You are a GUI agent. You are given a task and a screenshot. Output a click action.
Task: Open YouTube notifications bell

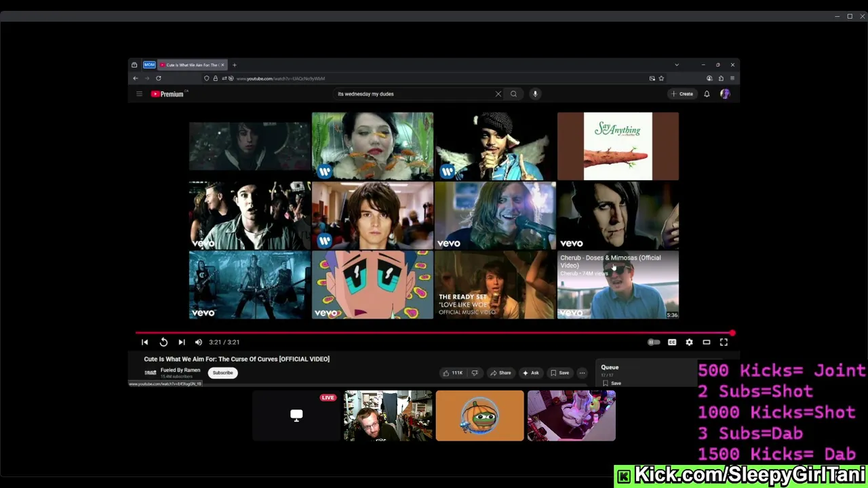[707, 94]
